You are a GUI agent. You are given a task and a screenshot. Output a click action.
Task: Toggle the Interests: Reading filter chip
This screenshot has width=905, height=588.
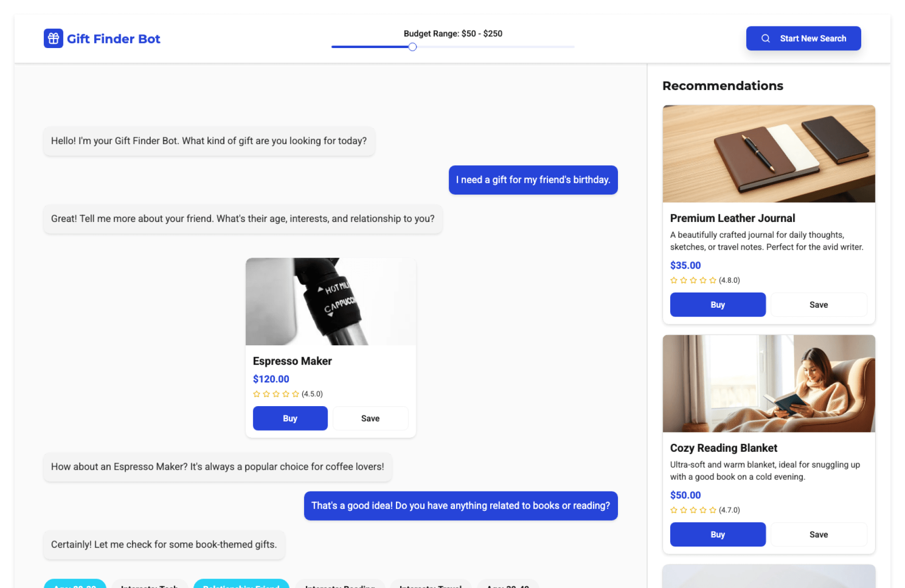coord(340,584)
